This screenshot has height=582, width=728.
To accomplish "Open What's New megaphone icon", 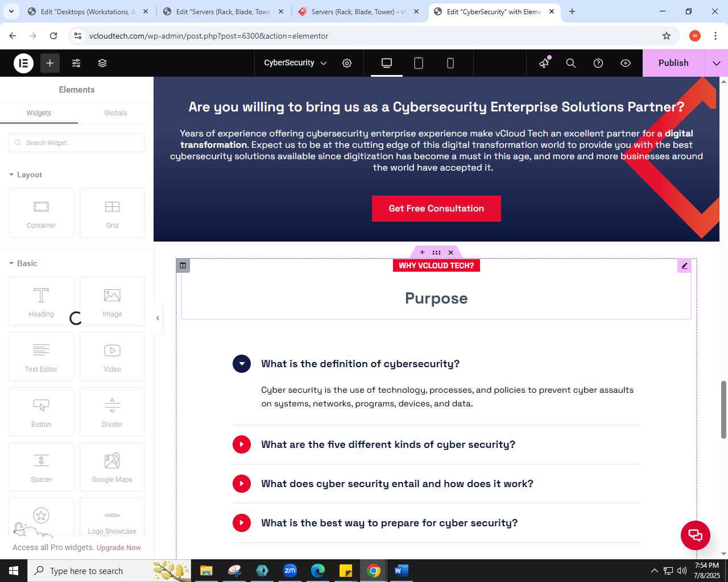I will [545, 63].
